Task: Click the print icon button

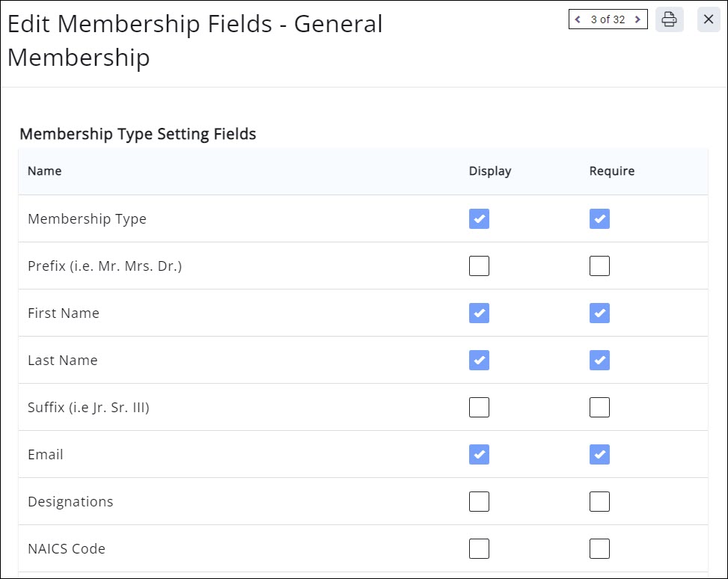Action: (669, 19)
